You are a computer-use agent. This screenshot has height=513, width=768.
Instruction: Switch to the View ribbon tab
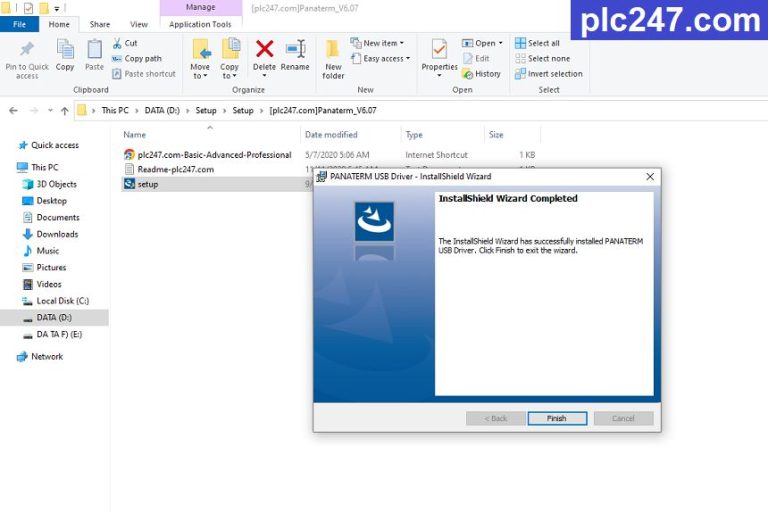[x=139, y=24]
